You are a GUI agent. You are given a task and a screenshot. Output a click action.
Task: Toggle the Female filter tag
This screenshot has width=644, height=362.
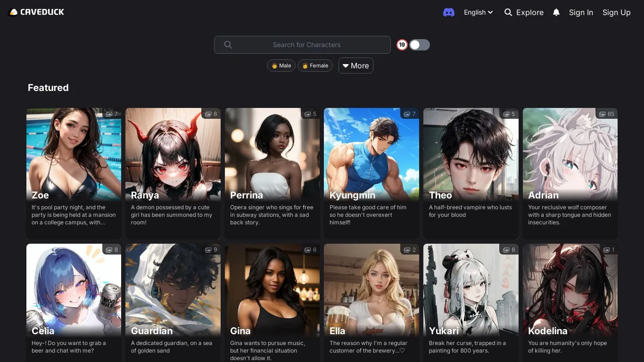tap(315, 66)
